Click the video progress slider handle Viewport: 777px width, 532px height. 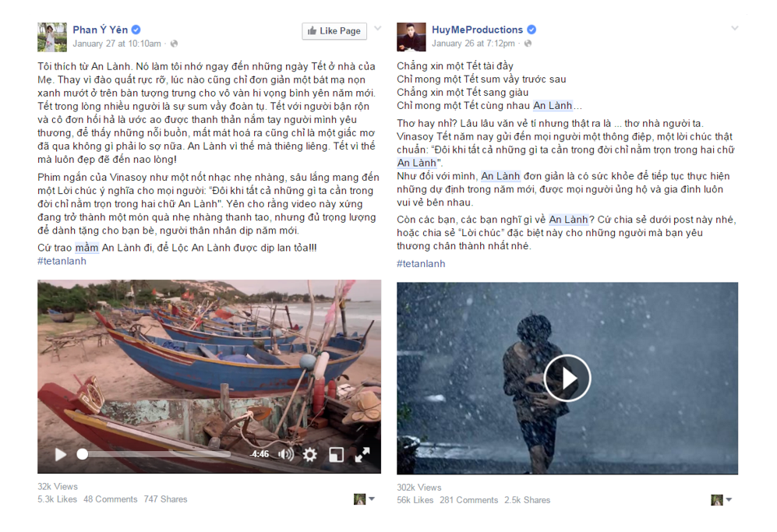click(x=83, y=454)
